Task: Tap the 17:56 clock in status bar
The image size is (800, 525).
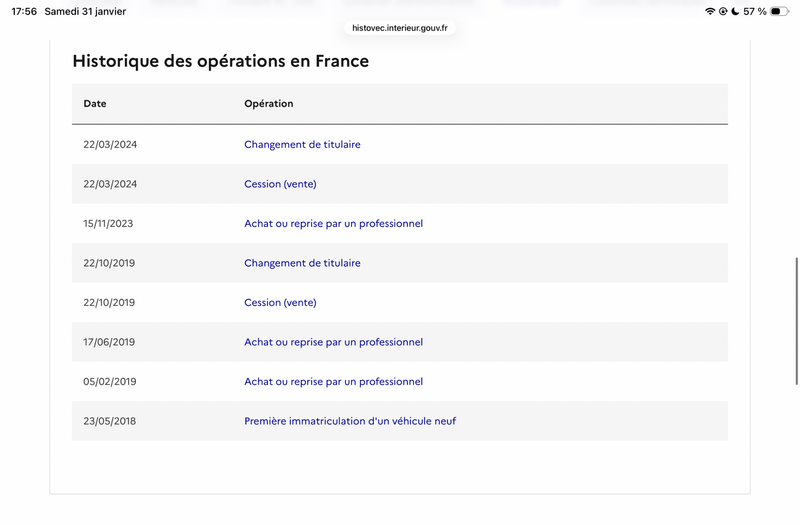Action: 24,11
